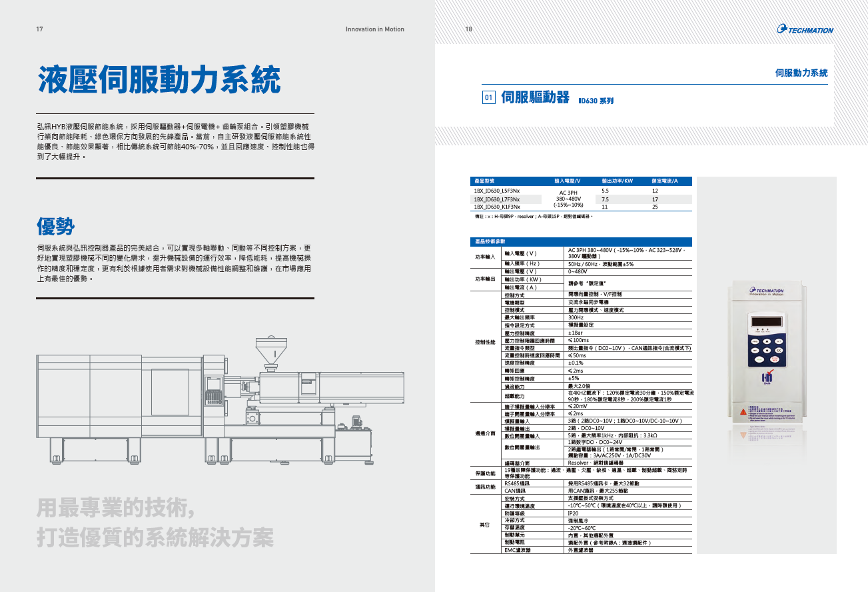The image size is (868, 592).
Task: Click the 300Hz maximum output frequency value
Action: (576, 317)
